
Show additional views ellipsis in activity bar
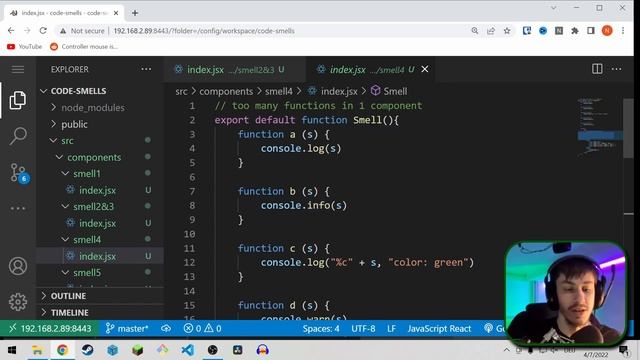tap(18, 208)
